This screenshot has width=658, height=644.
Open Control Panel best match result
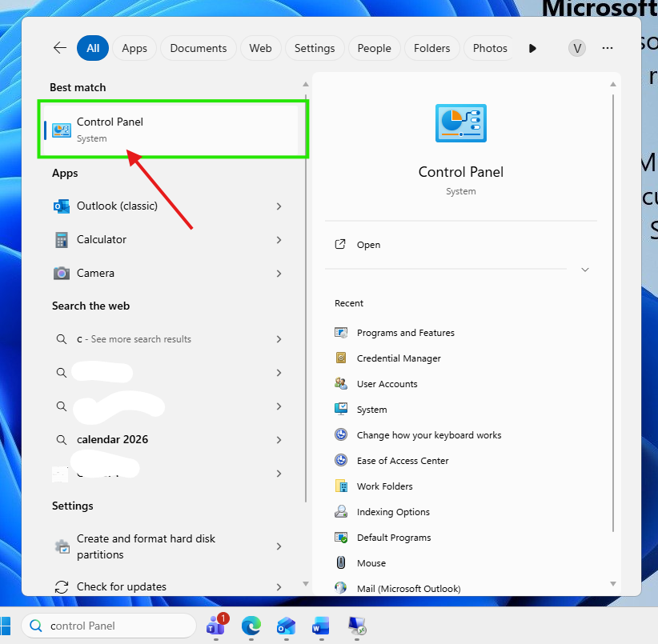click(x=171, y=130)
